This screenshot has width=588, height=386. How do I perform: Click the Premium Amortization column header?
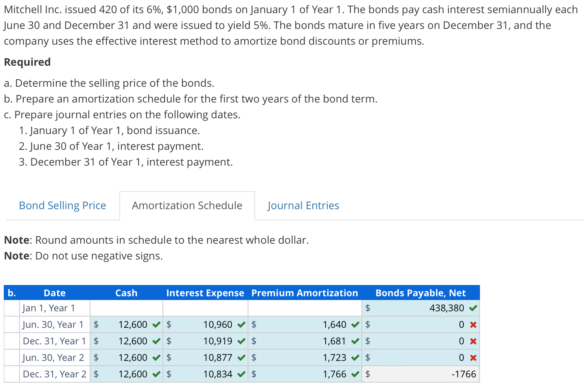click(305, 293)
